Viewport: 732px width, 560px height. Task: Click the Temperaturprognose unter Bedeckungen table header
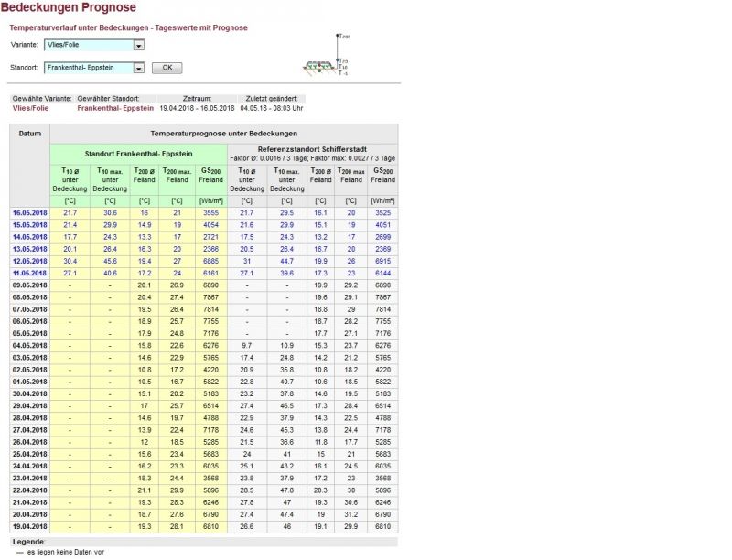223,134
